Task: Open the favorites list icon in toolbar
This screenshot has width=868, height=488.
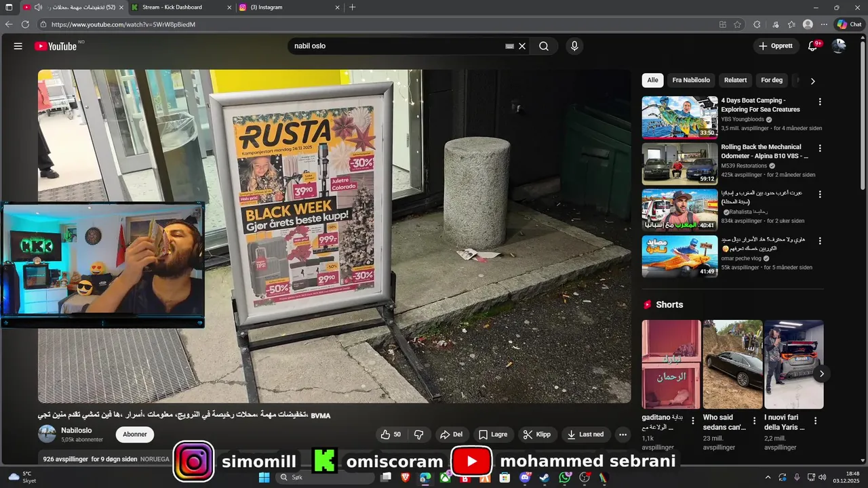Action: tap(791, 24)
